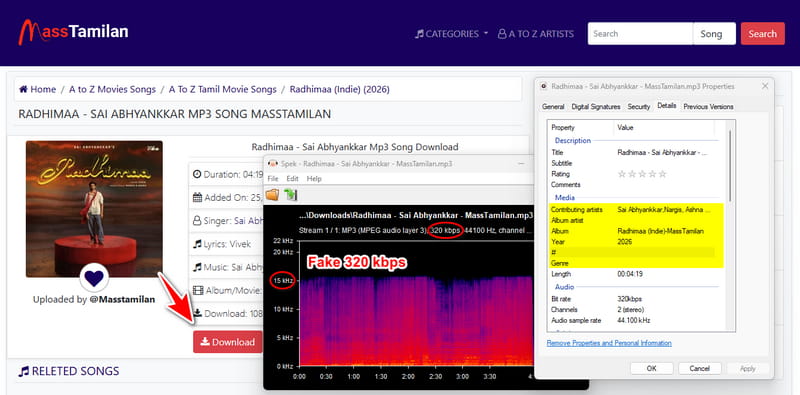Image resolution: width=800 pixels, height=395 pixels.
Task: Grab the Properties details list scrollbar
Action: (730, 165)
